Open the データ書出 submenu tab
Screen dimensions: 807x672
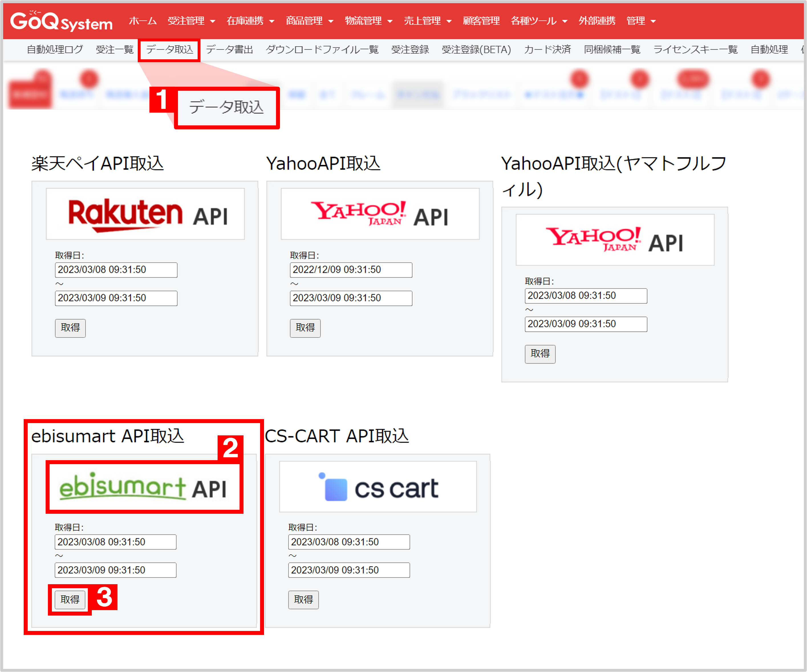pyautogui.click(x=230, y=50)
